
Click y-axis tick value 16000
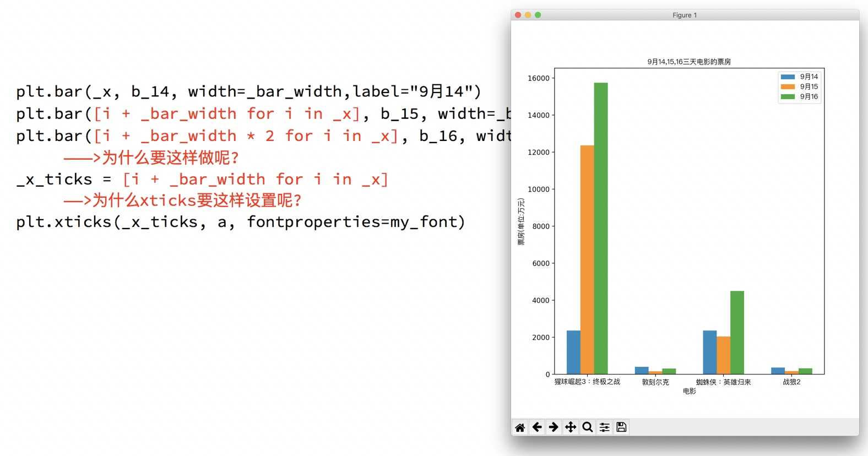539,78
